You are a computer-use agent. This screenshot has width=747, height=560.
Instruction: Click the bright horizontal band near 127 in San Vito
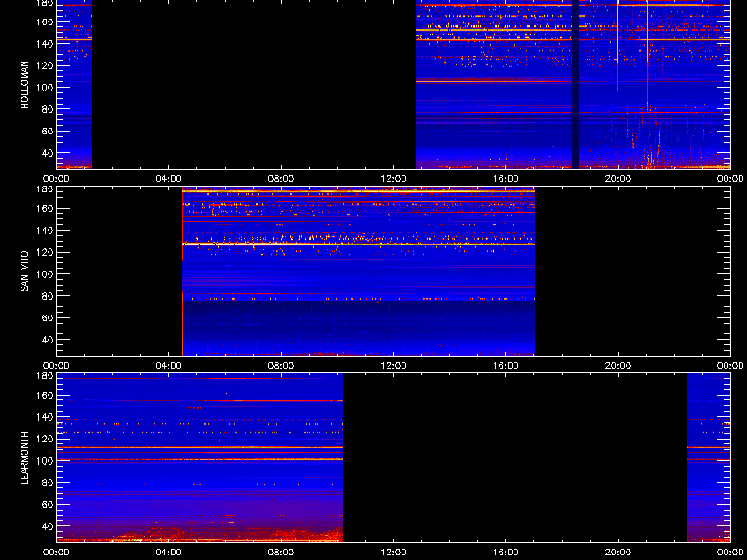point(359,244)
